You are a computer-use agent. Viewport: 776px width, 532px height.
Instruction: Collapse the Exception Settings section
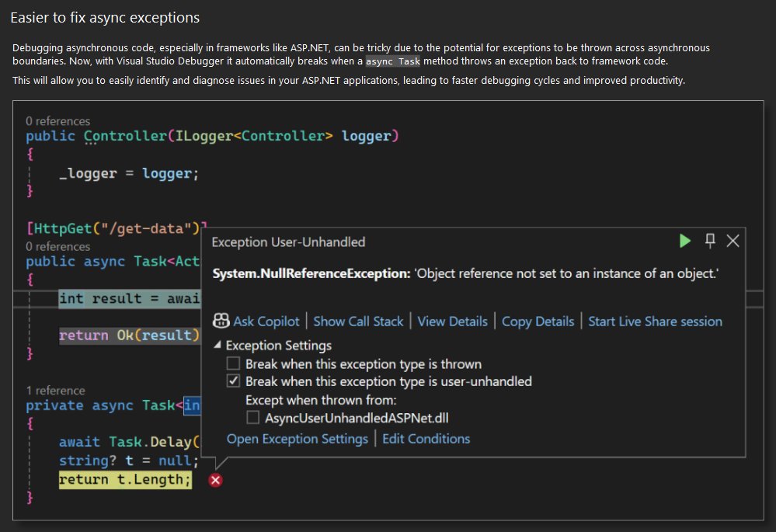point(217,345)
